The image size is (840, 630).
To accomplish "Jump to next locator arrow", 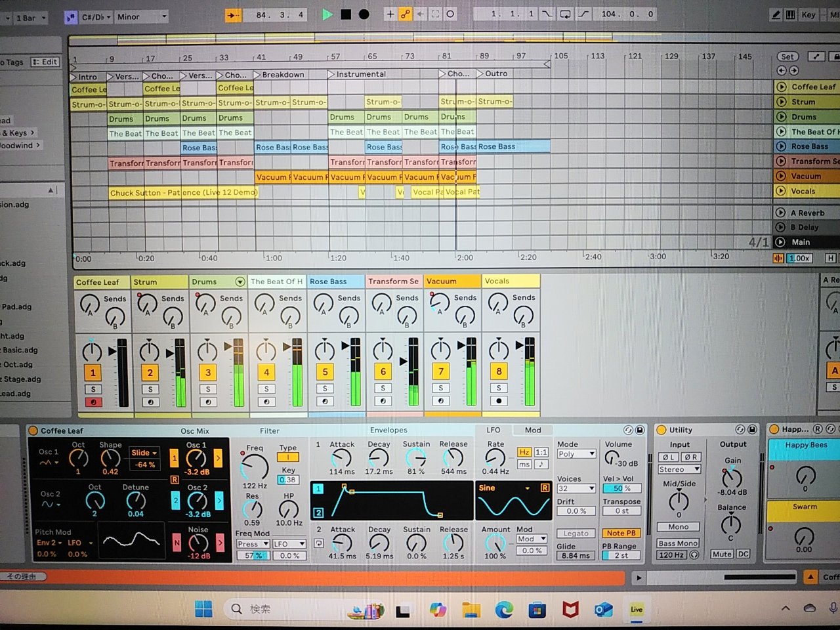I will coord(794,70).
